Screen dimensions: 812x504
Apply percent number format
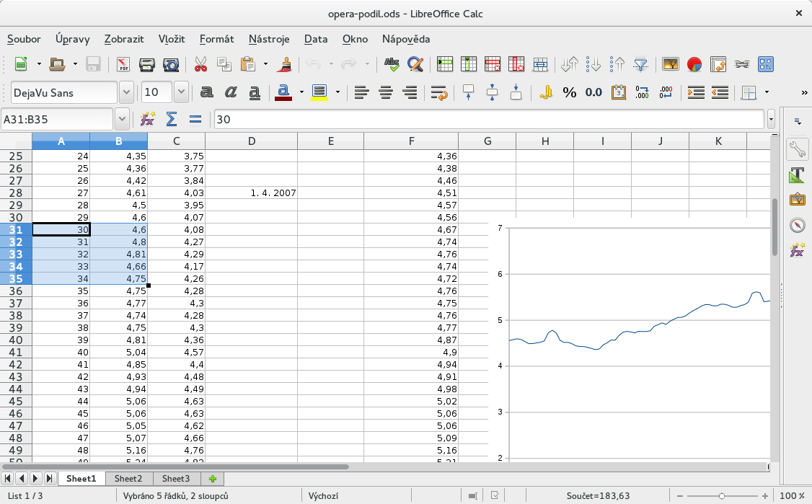(570, 92)
